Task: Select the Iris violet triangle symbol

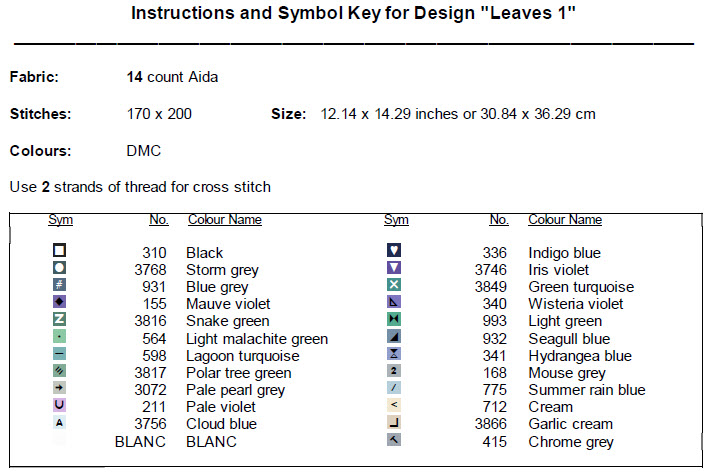Action: click(x=393, y=269)
